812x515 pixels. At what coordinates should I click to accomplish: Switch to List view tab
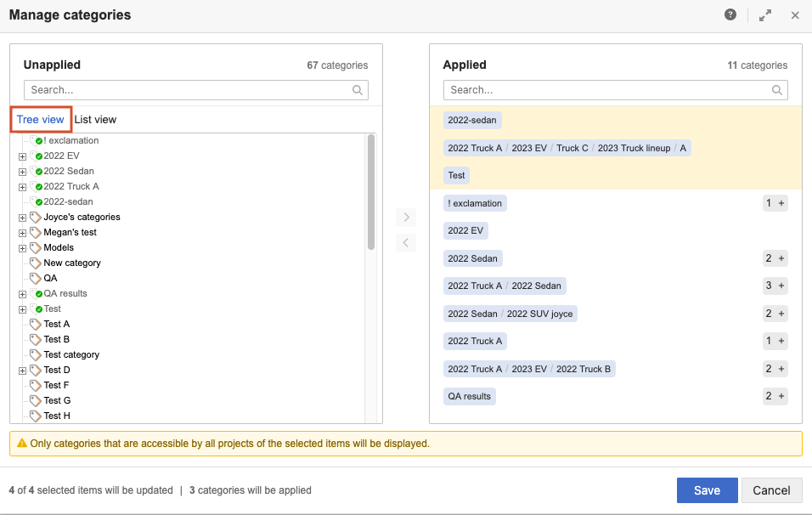pos(95,120)
